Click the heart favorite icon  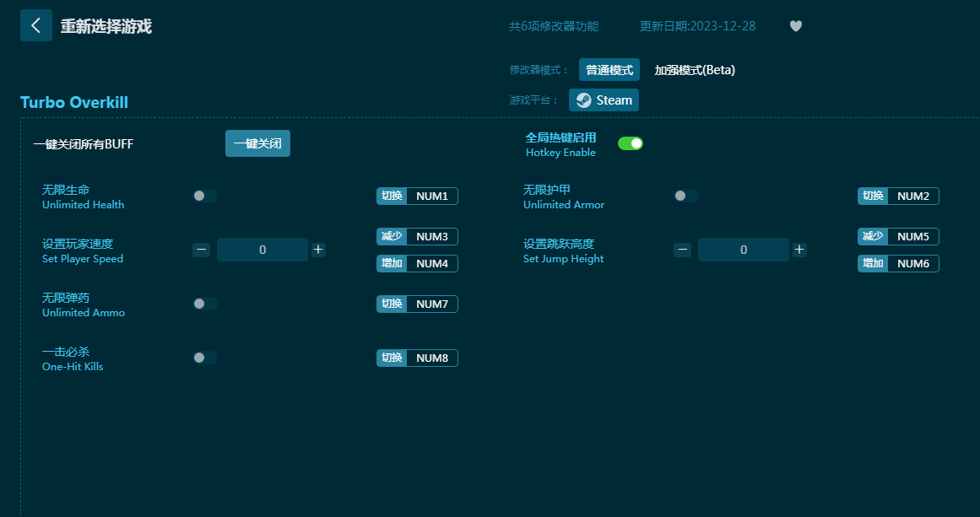click(x=795, y=26)
